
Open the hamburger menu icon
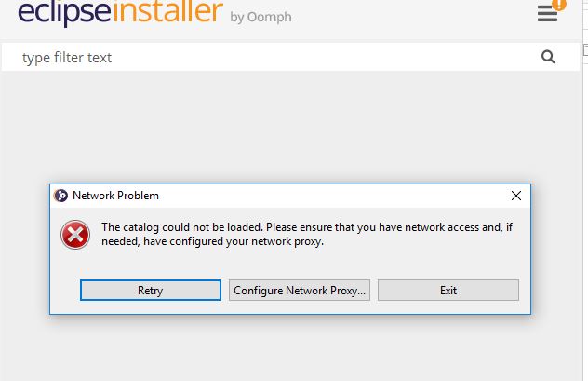coord(547,14)
